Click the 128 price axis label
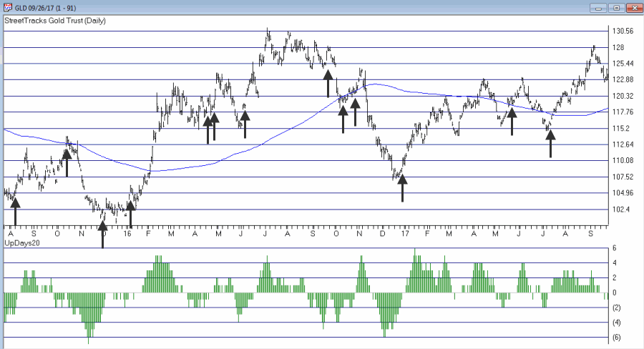The image size is (644, 349). (618, 48)
